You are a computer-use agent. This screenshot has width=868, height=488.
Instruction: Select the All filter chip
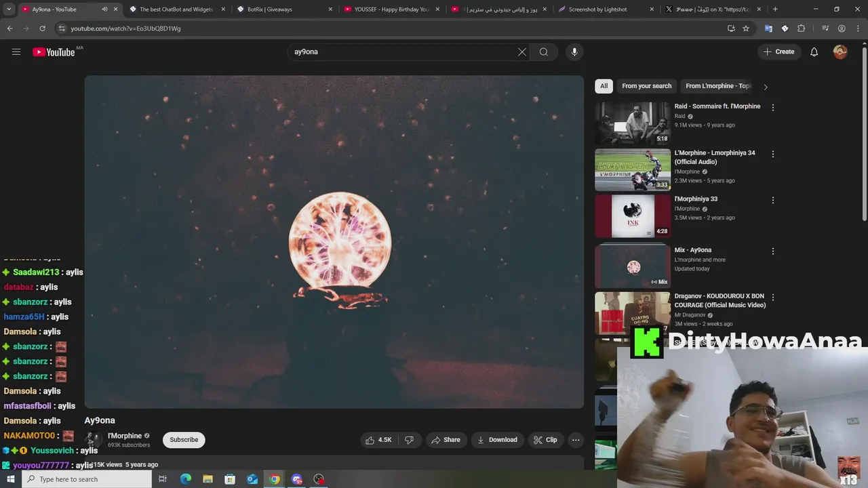click(604, 86)
